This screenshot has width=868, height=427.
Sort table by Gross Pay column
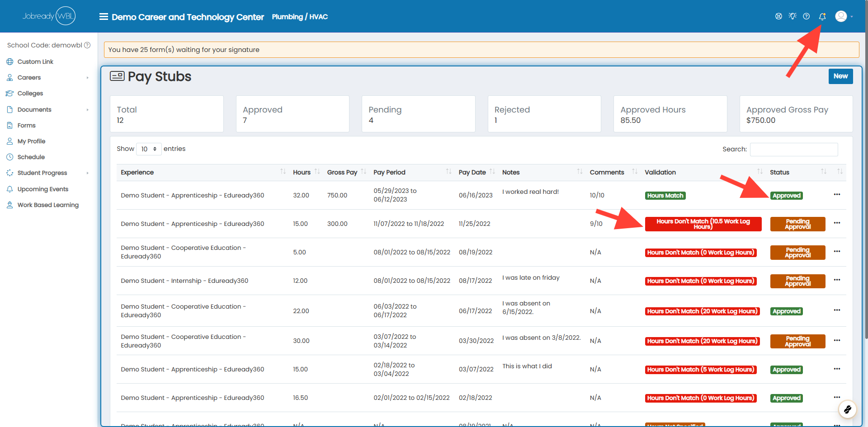point(346,172)
